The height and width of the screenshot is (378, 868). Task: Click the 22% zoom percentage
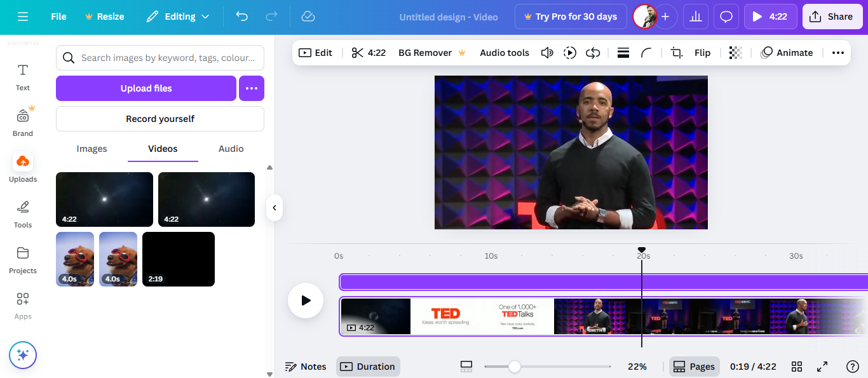[637, 367]
